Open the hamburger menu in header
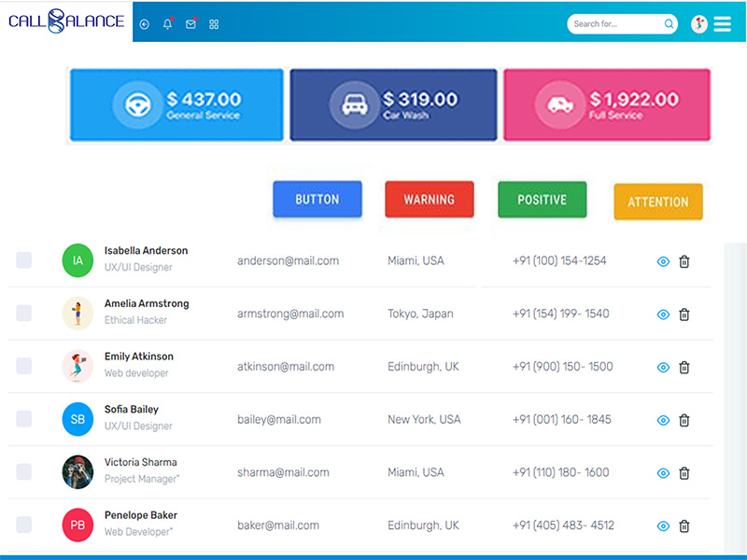 (722, 24)
